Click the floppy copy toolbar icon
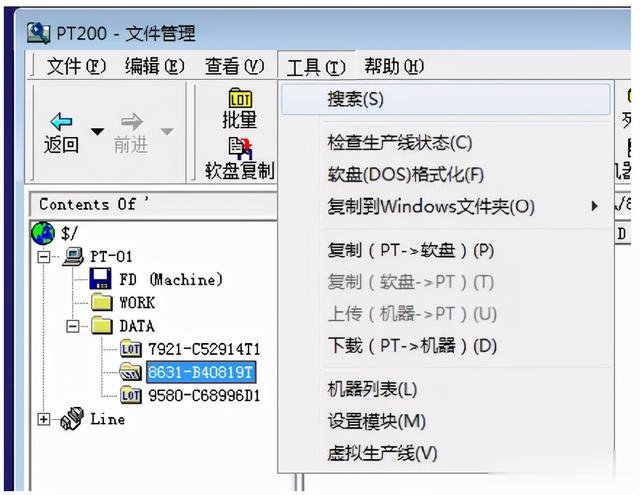The height and width of the screenshot is (495, 640). [x=240, y=148]
